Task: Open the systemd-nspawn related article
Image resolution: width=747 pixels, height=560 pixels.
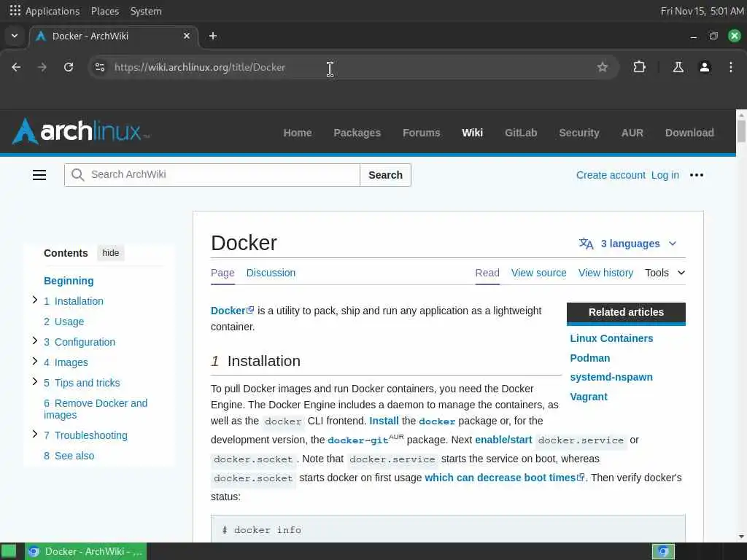Action: click(x=611, y=377)
